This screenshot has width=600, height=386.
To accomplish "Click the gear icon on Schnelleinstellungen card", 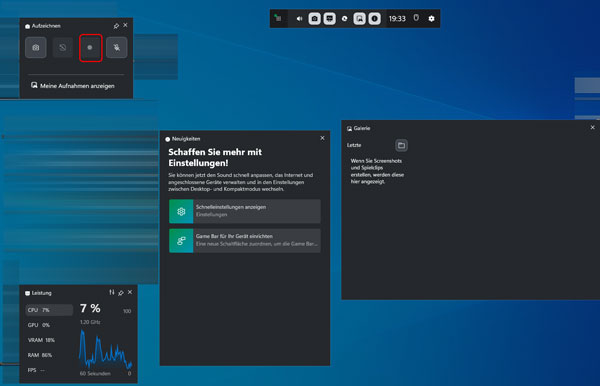I will (x=181, y=211).
